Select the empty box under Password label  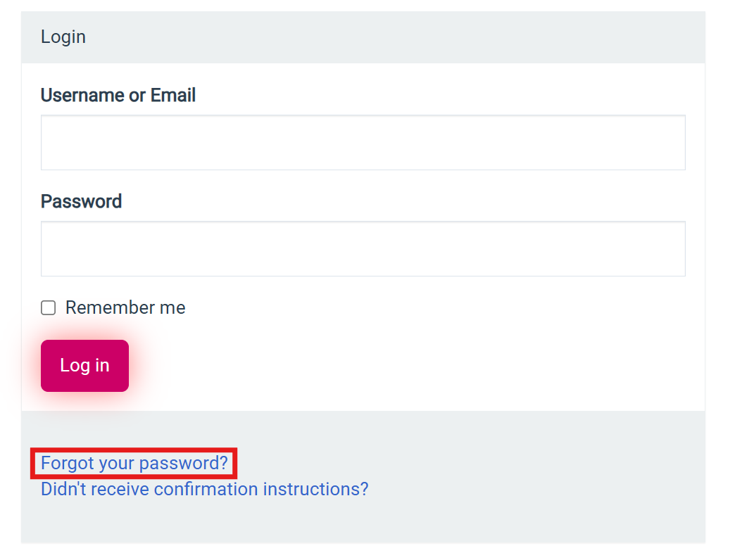tap(363, 249)
